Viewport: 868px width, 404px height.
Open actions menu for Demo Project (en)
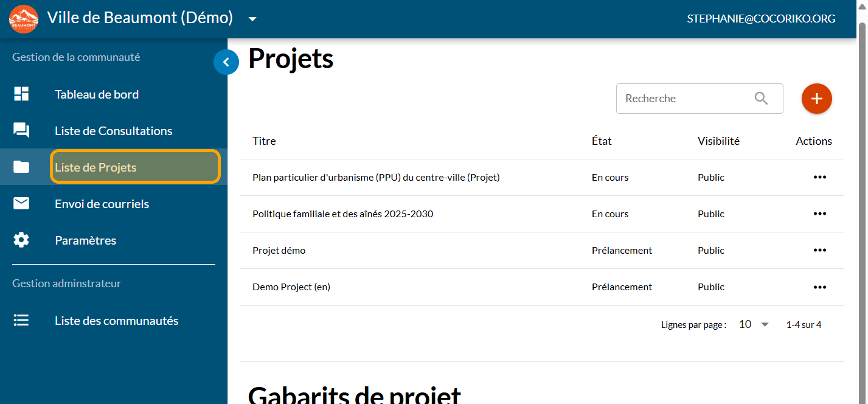pyautogui.click(x=819, y=287)
